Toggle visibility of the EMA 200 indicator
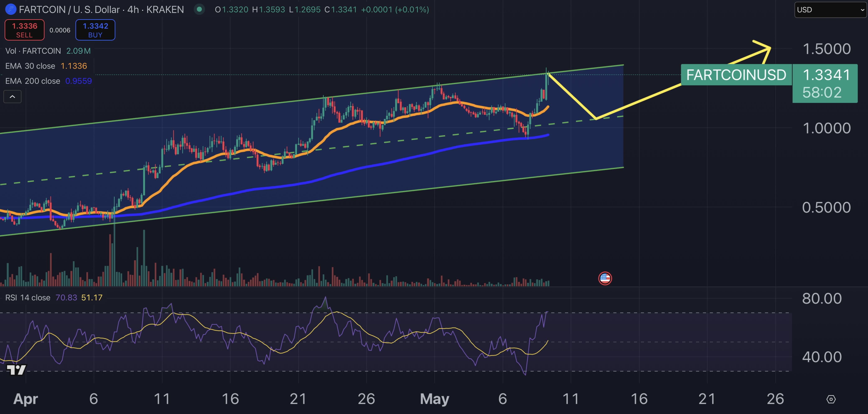This screenshot has width=868, height=414. (32, 81)
